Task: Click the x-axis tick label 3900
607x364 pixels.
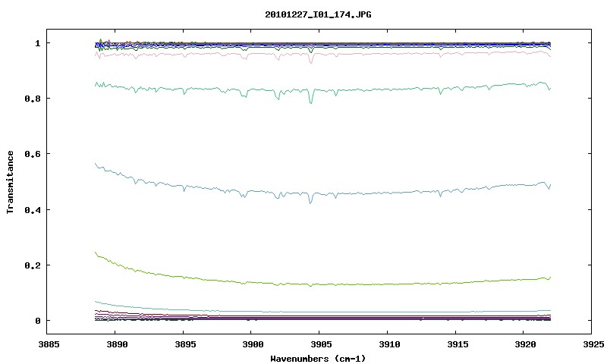Action: pyautogui.click(x=253, y=344)
